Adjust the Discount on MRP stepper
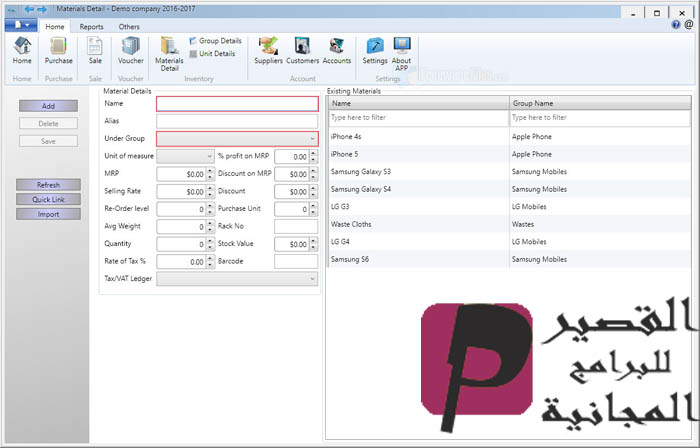Screen dimensions: 700x448 (313, 174)
